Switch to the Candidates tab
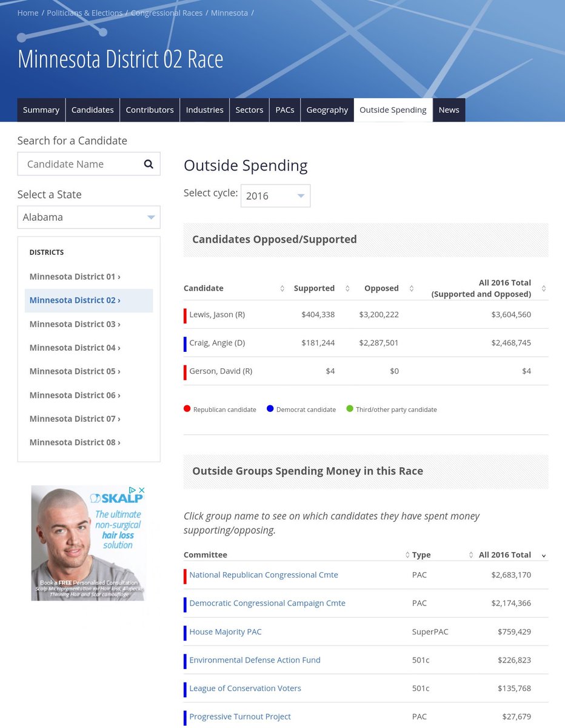The width and height of the screenshot is (565, 728). (93, 110)
